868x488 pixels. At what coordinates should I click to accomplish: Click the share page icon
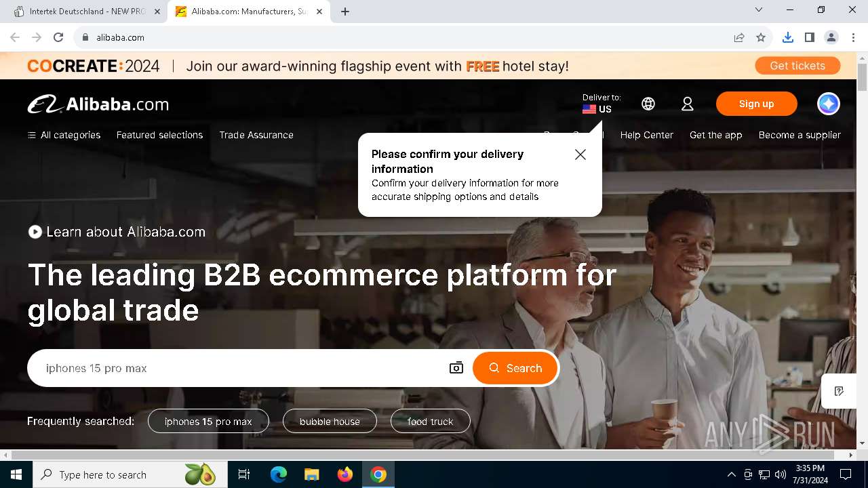(739, 37)
